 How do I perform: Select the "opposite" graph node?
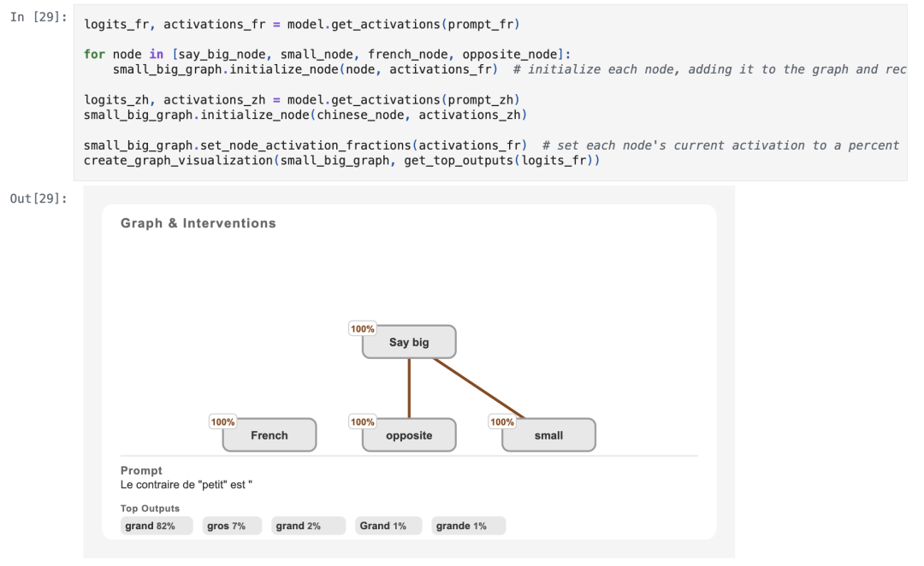pos(409,435)
